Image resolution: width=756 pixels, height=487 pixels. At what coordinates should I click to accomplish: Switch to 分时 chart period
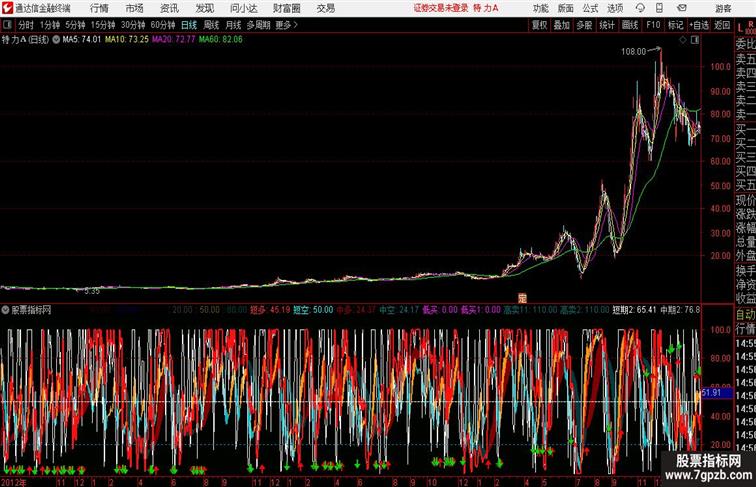point(26,25)
